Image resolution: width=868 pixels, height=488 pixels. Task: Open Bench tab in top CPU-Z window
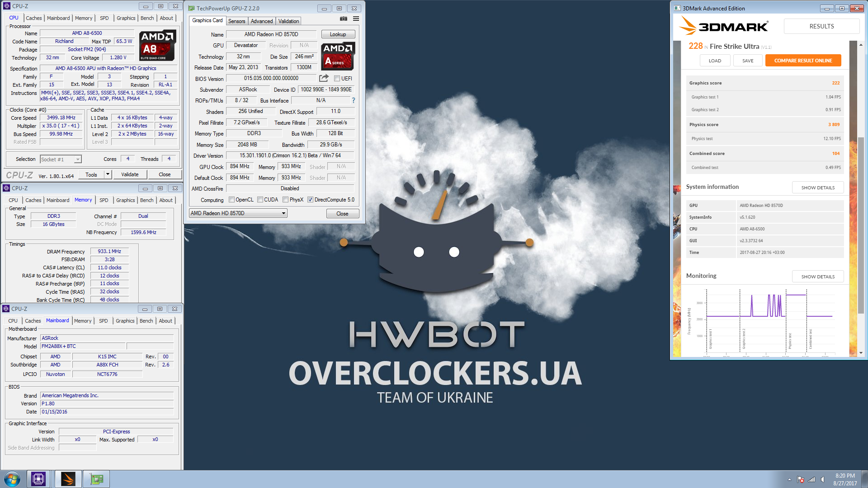(x=147, y=18)
